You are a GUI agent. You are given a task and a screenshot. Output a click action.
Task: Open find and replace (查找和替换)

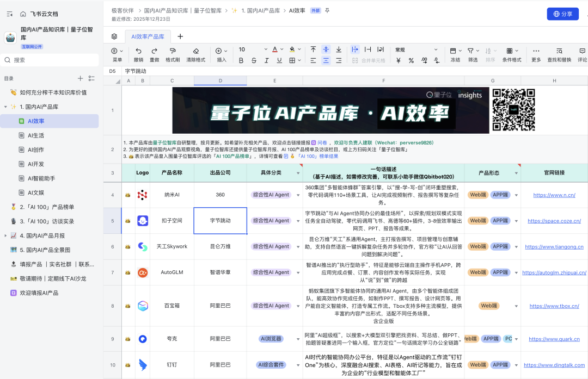pyautogui.click(x=559, y=51)
